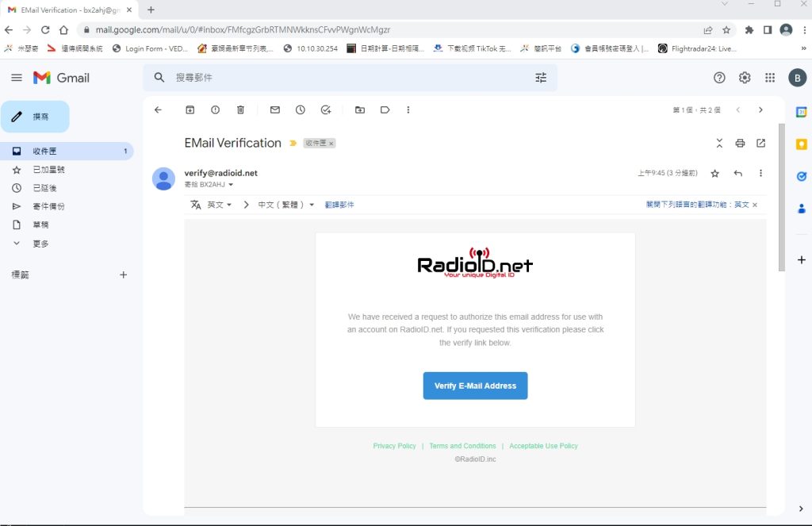Get add-ons plus icon in side panel
Viewport: 812px width, 526px height.
(x=801, y=259)
